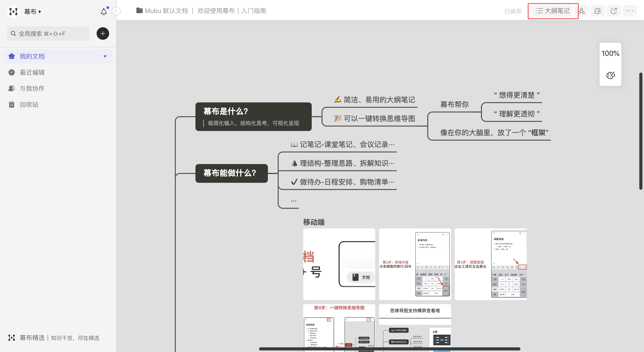The height and width of the screenshot is (352, 644).
Task: Click the share export icon
Action: 614,11
